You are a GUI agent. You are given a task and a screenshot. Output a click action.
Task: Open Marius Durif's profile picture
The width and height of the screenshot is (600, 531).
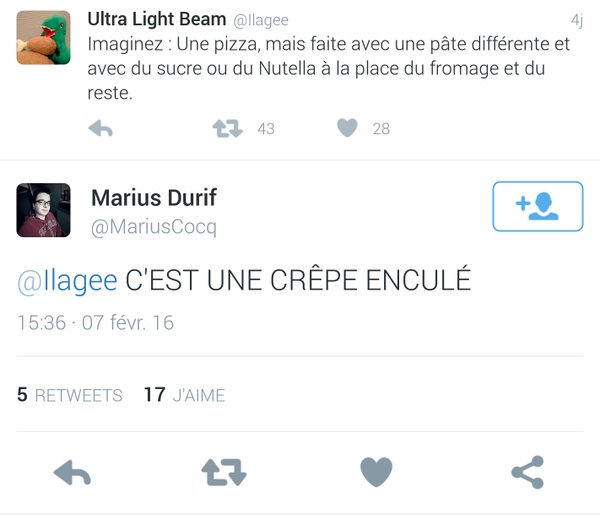tap(43, 210)
